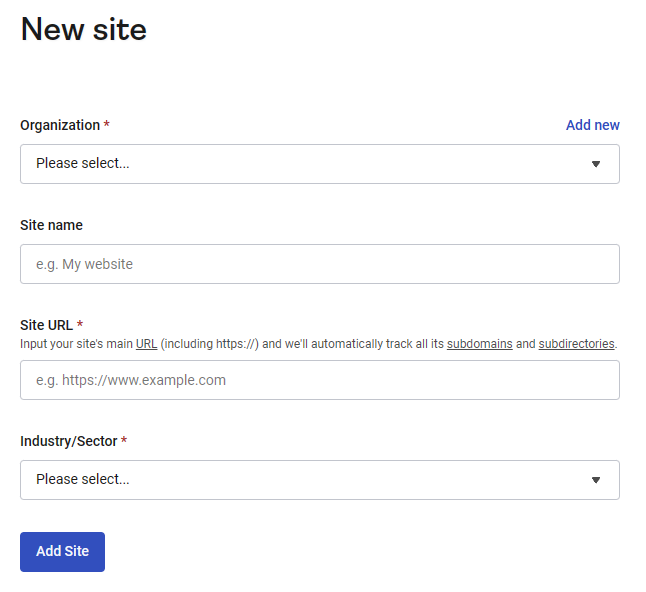The image size is (646, 592).
Task: Click the New site heading
Action: 83,30
